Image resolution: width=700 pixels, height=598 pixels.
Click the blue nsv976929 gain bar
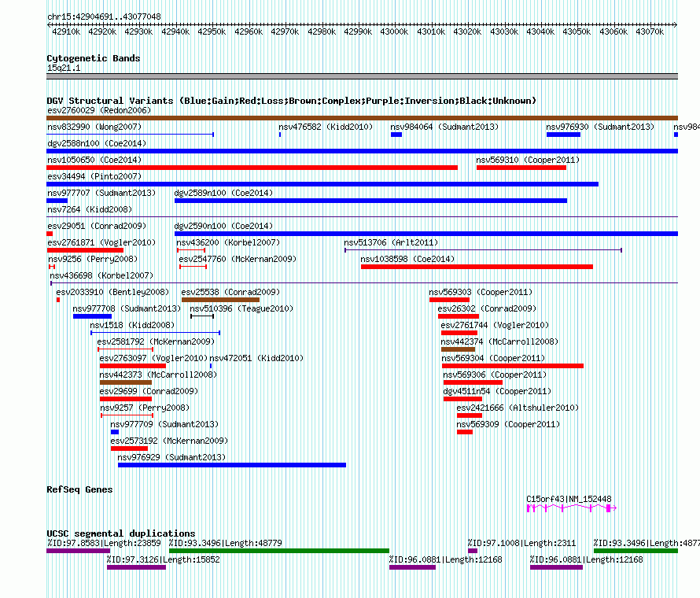(x=232, y=465)
